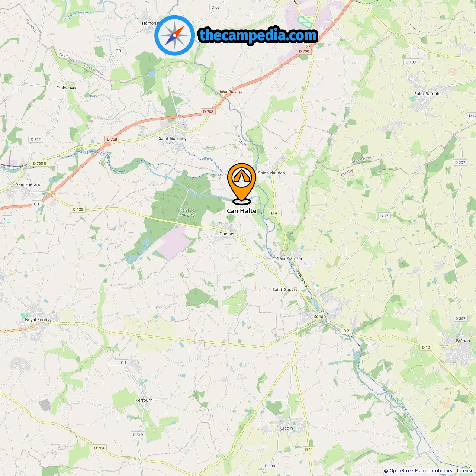The width and height of the screenshot is (476, 476).
Task: Click the Rohan town label
Action: [x=320, y=316]
